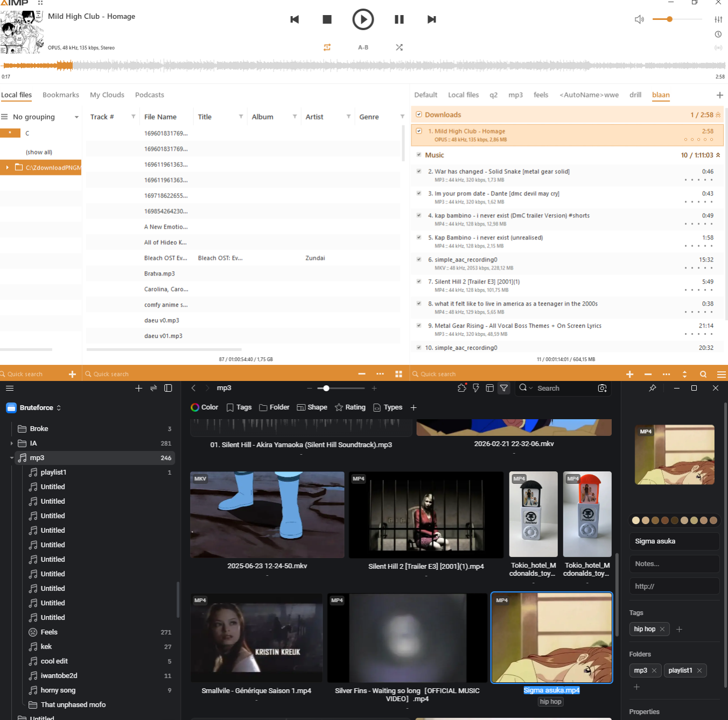The width and height of the screenshot is (728, 720).
Task: Add a new tag with the plus icon
Action: 679,629
